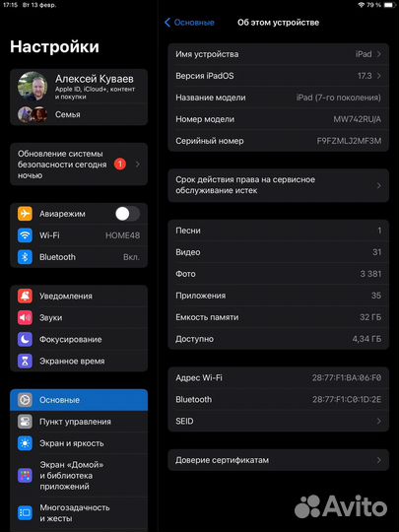Tap the Видео count 31
The width and height of the screenshot is (399, 532).
(376, 252)
